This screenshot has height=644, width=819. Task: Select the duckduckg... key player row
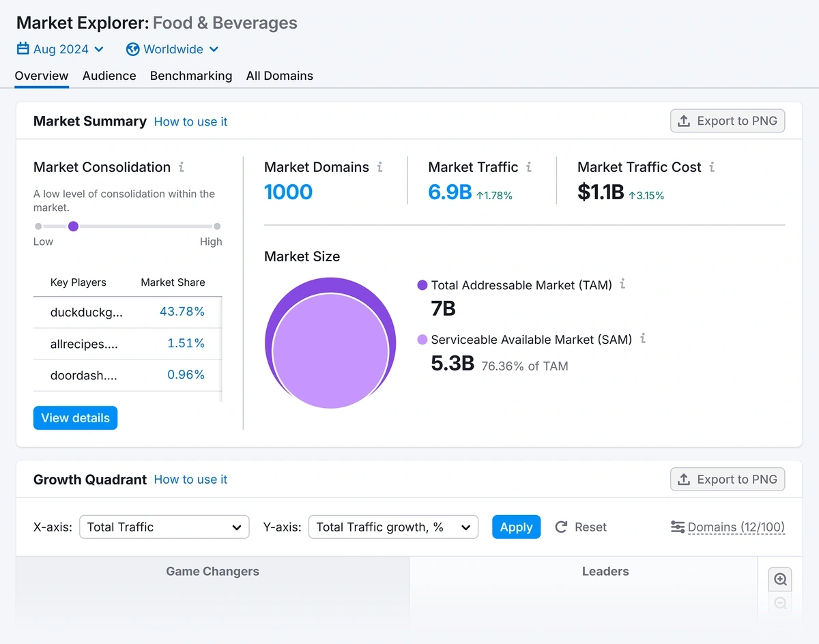pos(128,312)
